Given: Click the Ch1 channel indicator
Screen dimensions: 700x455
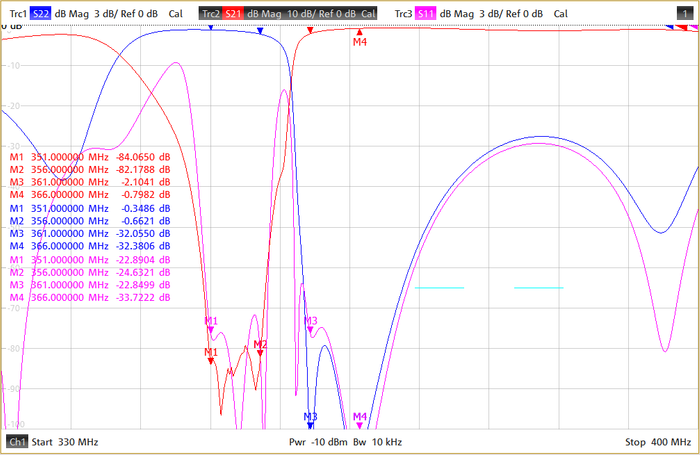Looking at the screenshot, I should point(17,441).
